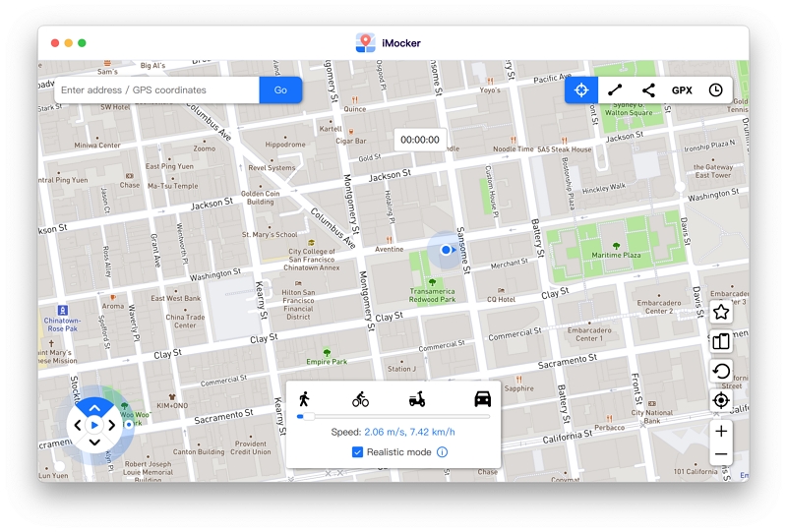Toggle the Realistic mode checkbox
Screen dimensions: 787x532
pyautogui.click(x=357, y=452)
